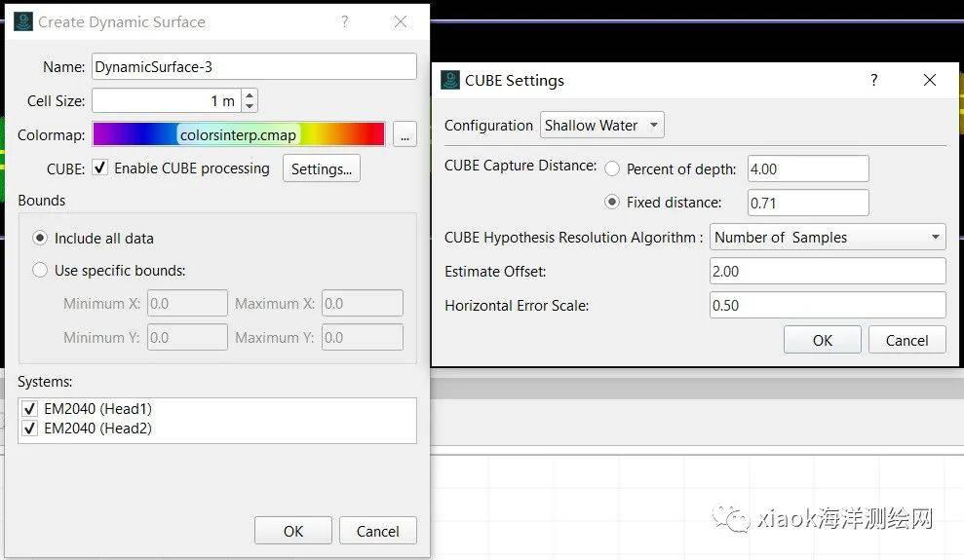Cancel the Create Dynamic Surface dialog
This screenshot has height=560, width=964.
[377, 531]
